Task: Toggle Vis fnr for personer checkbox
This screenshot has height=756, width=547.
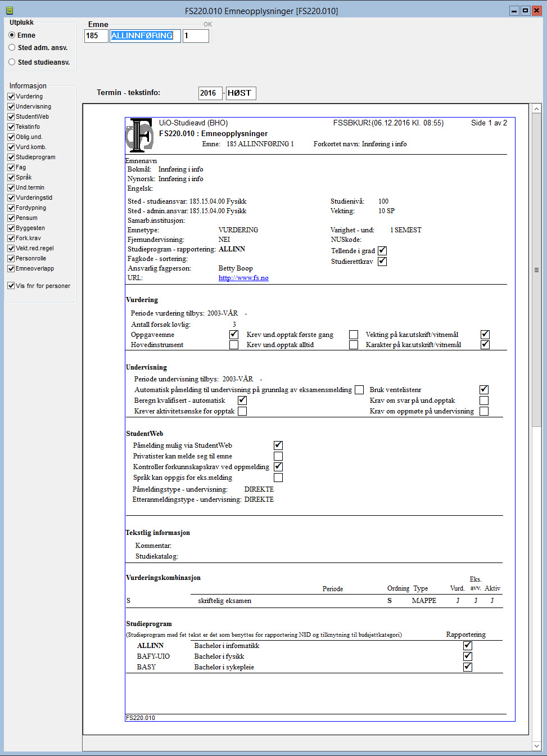Action: tap(11, 286)
